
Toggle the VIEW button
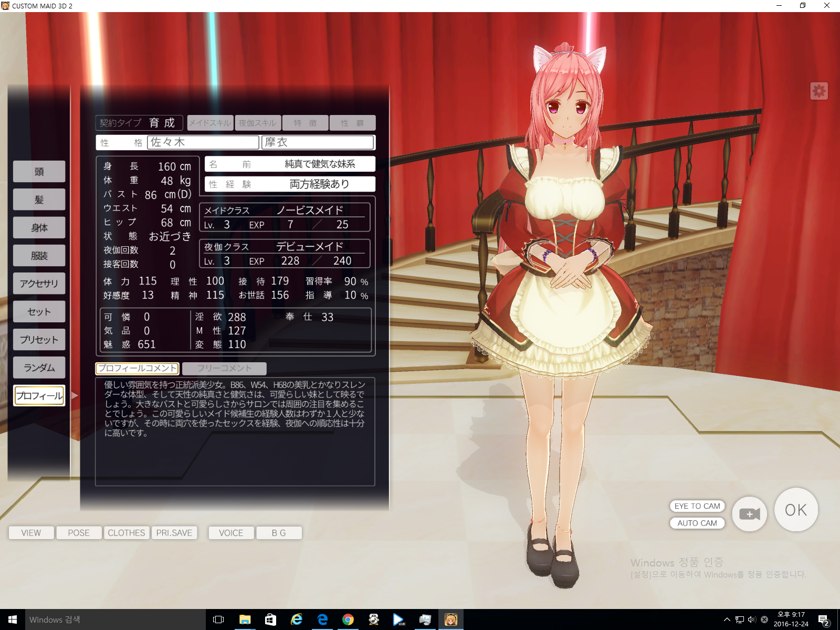[x=31, y=533]
